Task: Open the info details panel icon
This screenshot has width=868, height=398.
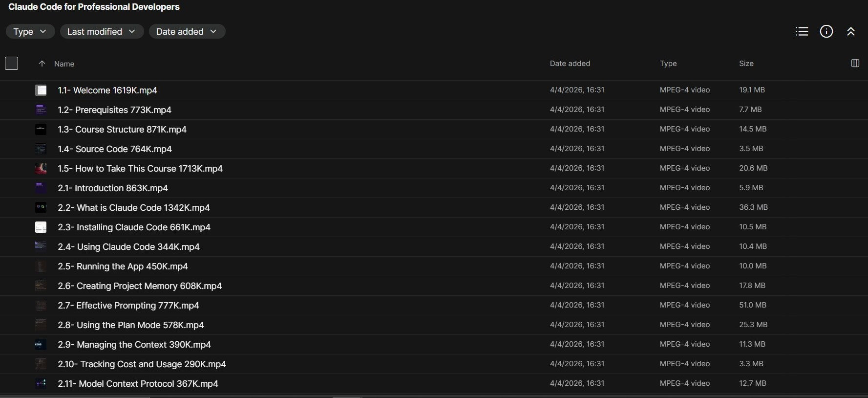Action: click(x=826, y=31)
